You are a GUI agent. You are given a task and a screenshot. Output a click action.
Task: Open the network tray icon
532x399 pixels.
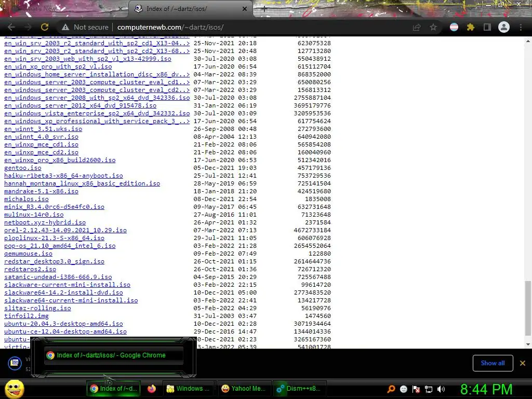coord(429,389)
